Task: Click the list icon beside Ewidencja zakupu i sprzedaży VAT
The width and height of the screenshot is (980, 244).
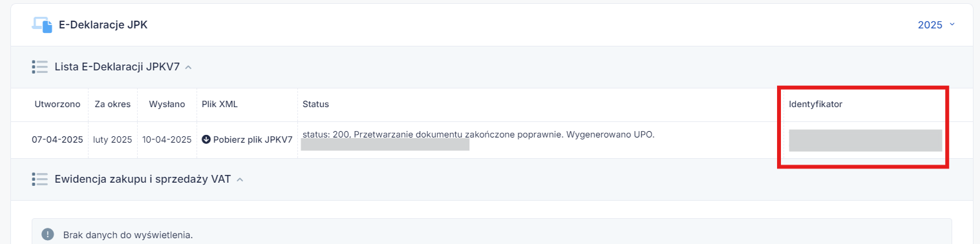Action: tap(40, 179)
